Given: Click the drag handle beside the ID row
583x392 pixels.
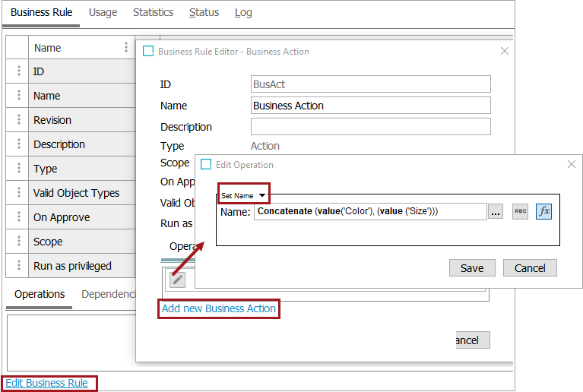Looking at the screenshot, I should click(18, 71).
